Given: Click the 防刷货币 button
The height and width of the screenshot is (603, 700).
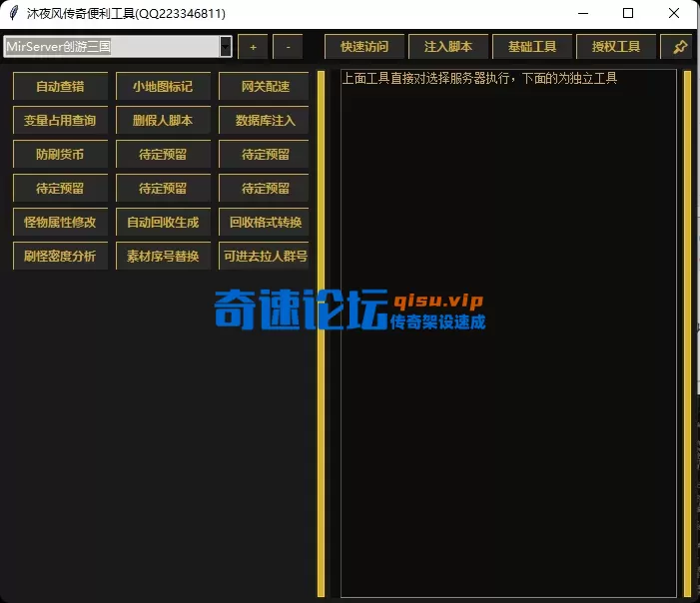Looking at the screenshot, I should tap(60, 154).
